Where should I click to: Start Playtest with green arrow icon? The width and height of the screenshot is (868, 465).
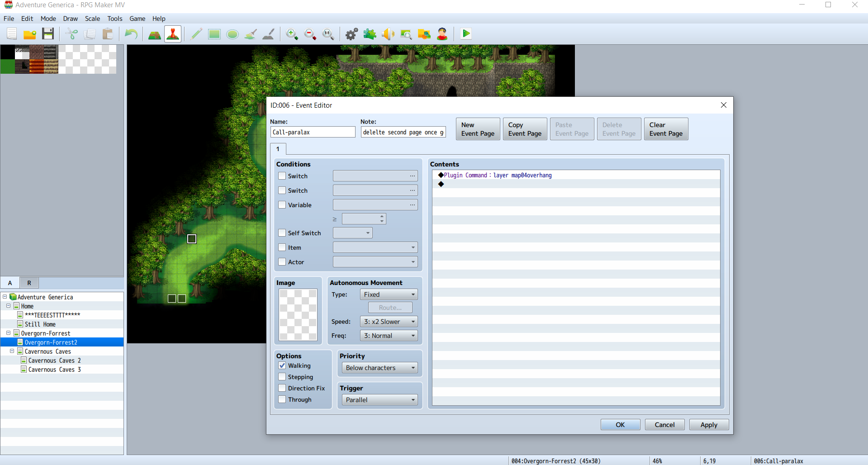[466, 34]
